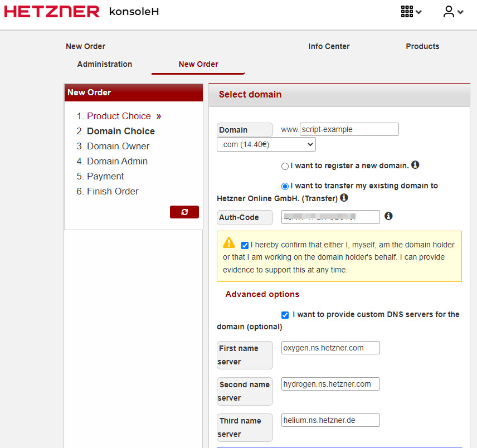This screenshot has height=448, width=477.
Task: Toggle the domain holder confirmation checkbox
Action: coord(245,245)
